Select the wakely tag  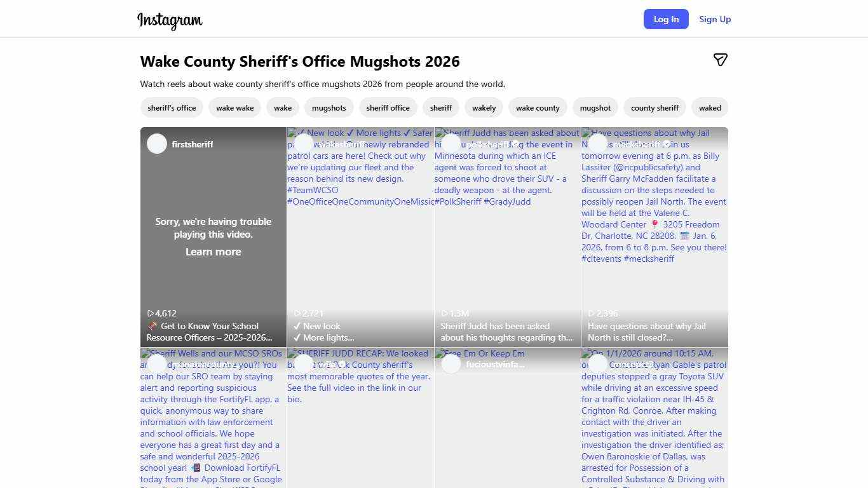click(x=484, y=107)
